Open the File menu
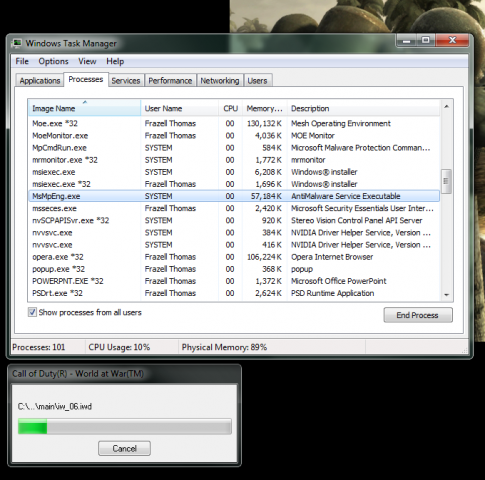Viewport: 485px width, 480px height. [x=22, y=61]
